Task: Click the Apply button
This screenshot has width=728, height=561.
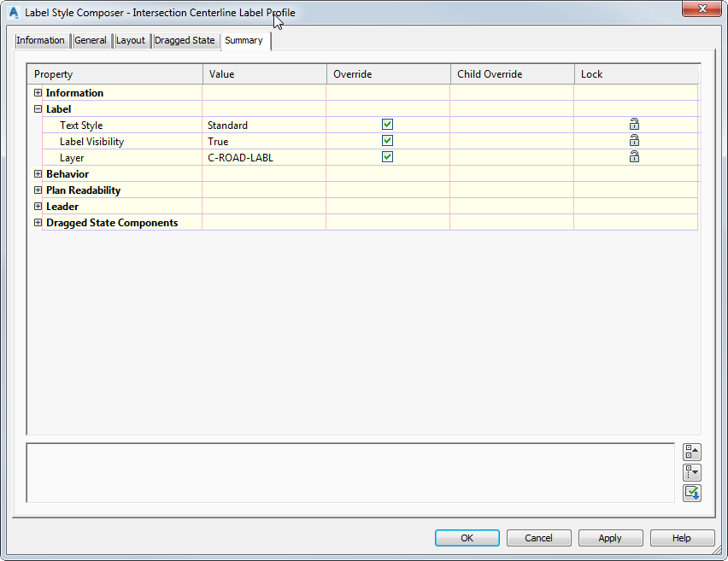Action: coord(610,538)
